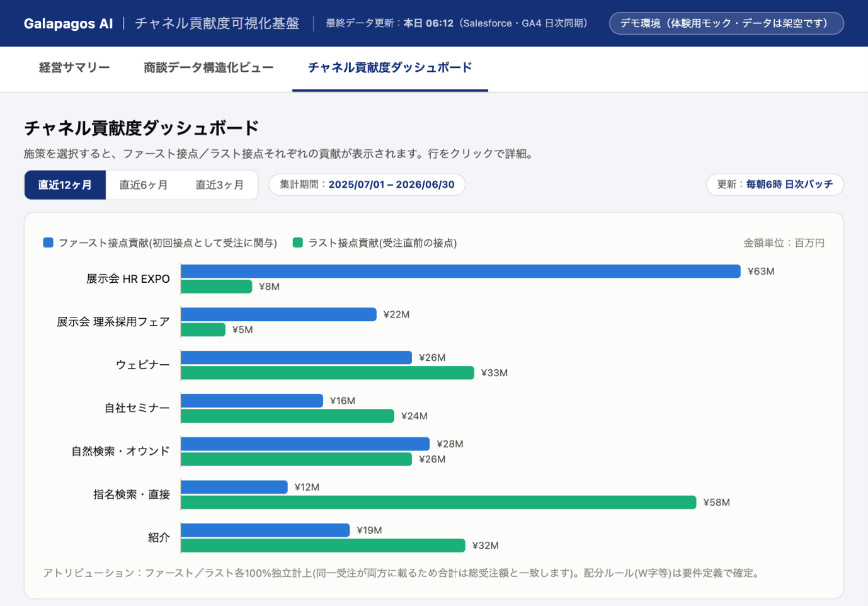Click the blue ¥16M bar for 自社セミナー

(x=252, y=401)
